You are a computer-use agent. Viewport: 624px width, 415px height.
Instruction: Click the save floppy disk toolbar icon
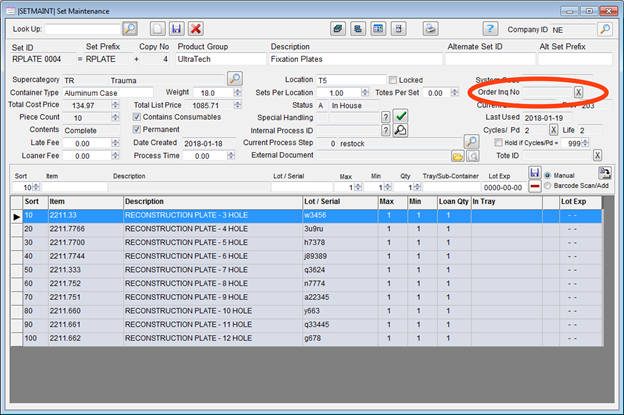coord(176,29)
